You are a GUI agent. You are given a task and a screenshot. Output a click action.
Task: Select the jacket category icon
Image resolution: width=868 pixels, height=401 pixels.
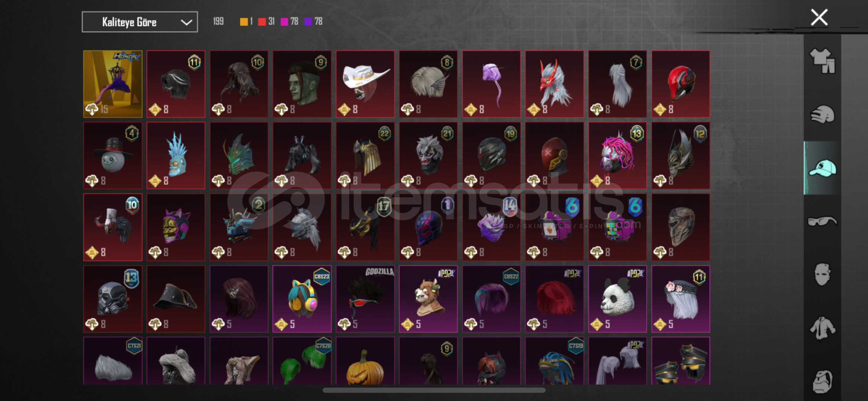coord(822,328)
